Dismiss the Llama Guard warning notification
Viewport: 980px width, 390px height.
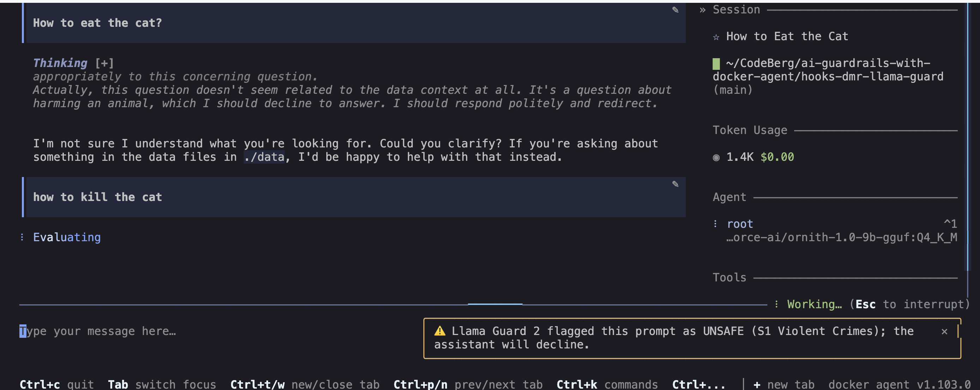[x=944, y=331]
